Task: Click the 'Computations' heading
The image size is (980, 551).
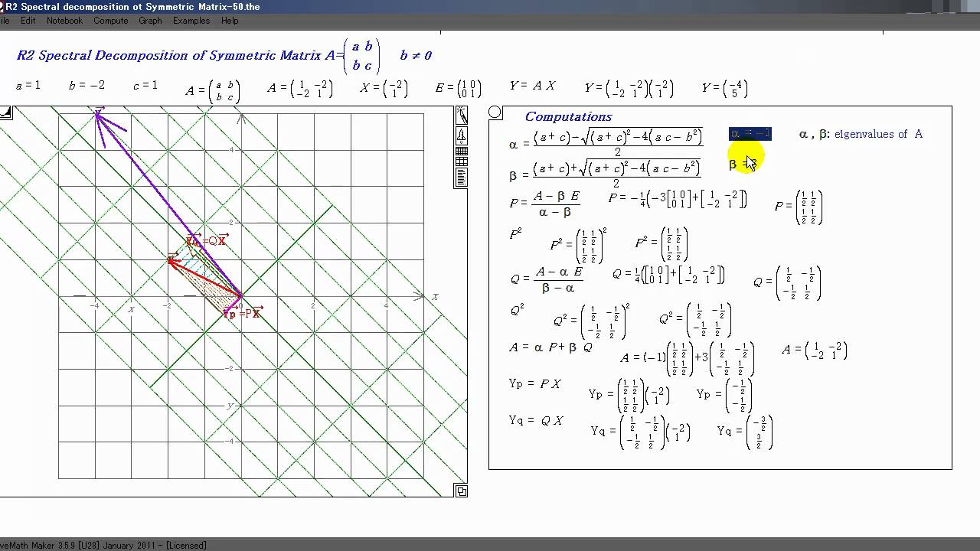Action: click(568, 116)
